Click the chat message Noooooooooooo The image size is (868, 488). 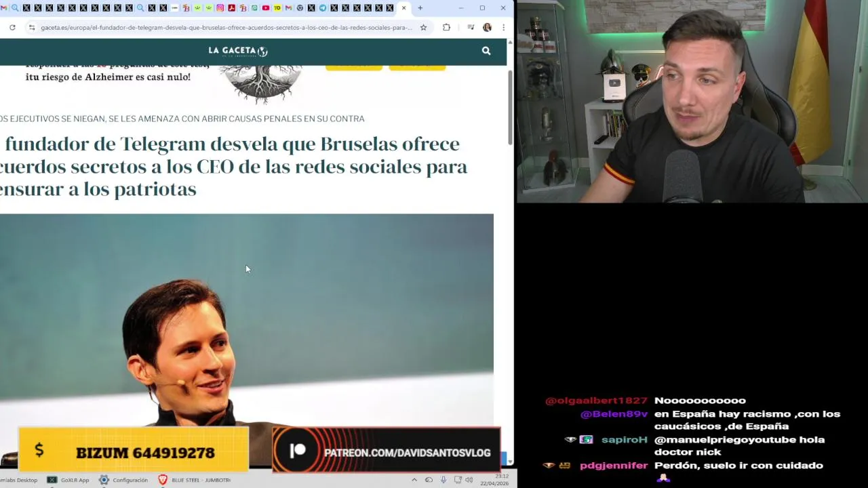(700, 401)
